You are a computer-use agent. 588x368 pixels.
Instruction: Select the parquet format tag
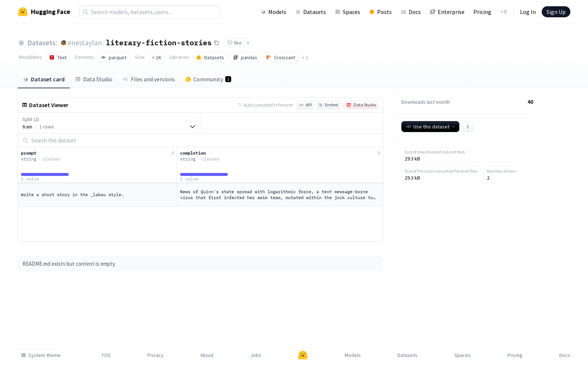tap(114, 57)
